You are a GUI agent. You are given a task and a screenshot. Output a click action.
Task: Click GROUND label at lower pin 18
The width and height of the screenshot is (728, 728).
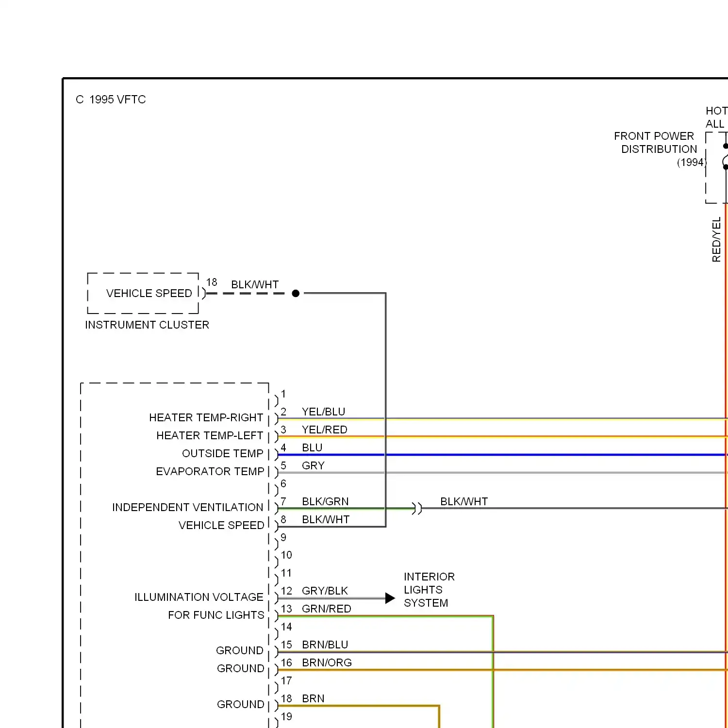241,704
